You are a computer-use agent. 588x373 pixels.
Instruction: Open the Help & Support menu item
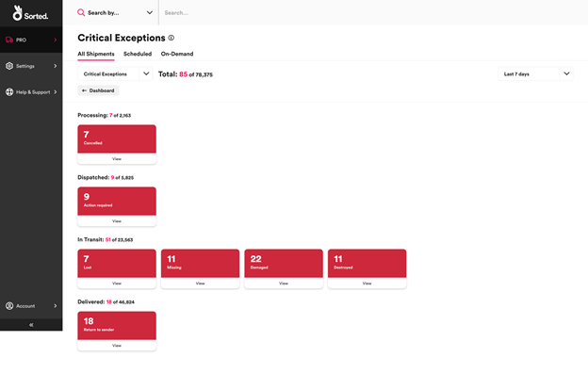[31, 92]
